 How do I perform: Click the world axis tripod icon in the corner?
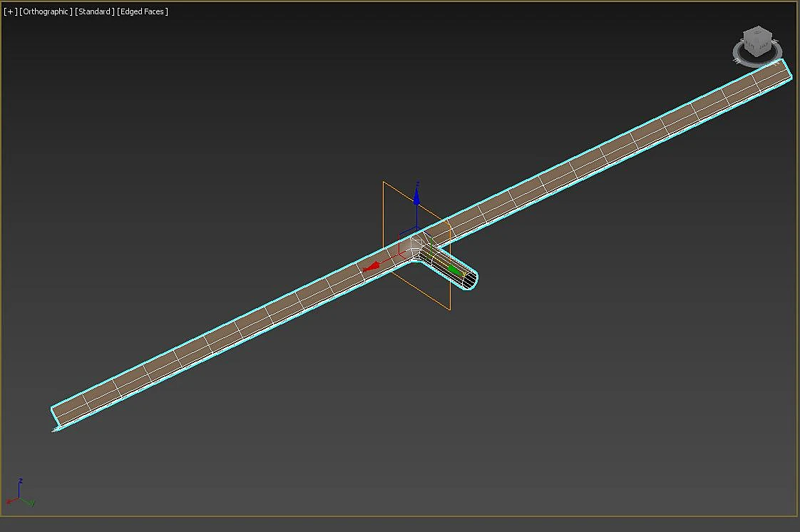(20, 493)
